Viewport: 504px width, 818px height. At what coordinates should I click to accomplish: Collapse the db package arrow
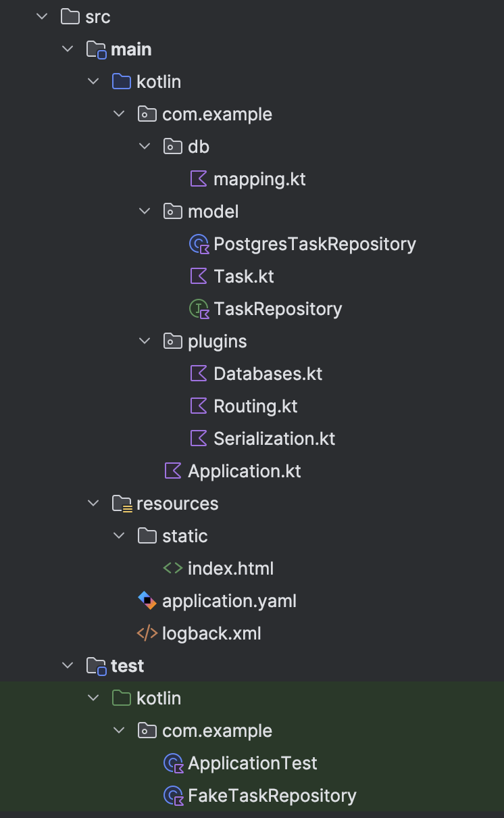click(x=145, y=147)
